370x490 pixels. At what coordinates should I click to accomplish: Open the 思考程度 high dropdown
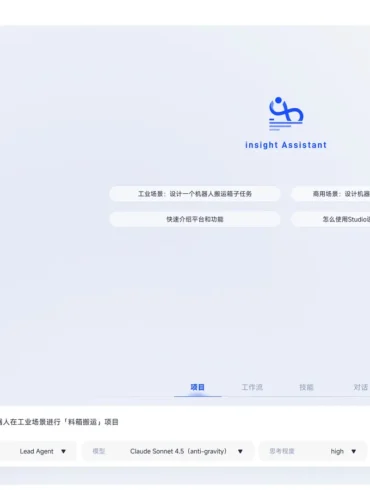click(313, 451)
